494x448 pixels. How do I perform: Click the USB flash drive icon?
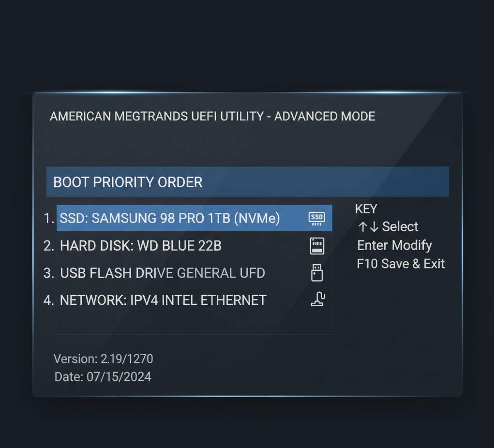pyautogui.click(x=316, y=273)
